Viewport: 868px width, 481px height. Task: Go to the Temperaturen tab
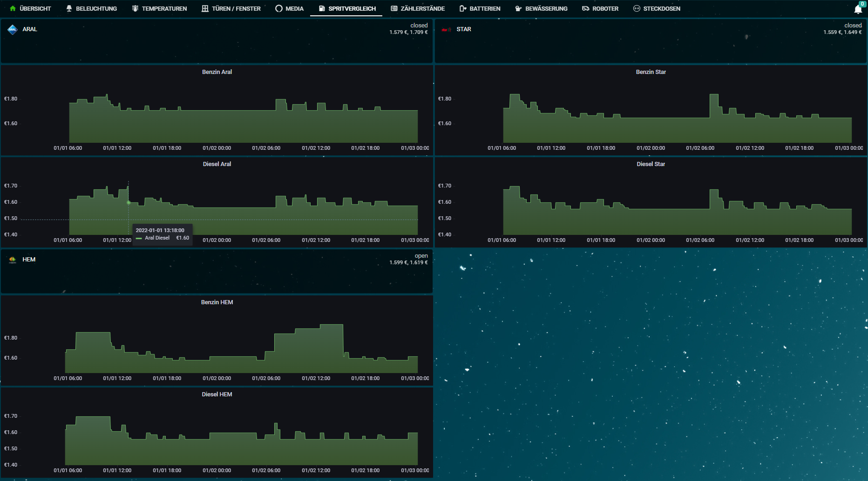159,8
